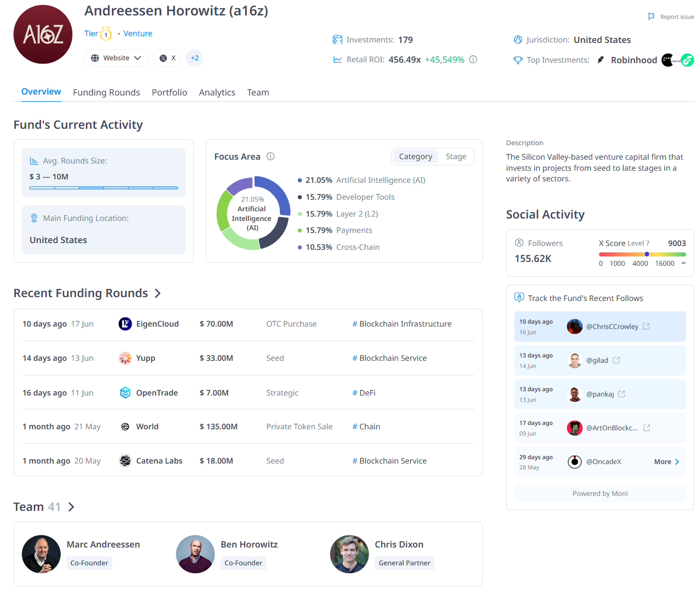The height and width of the screenshot is (589, 700).
Task: Select the Payments legend entry
Action: [x=335, y=230]
